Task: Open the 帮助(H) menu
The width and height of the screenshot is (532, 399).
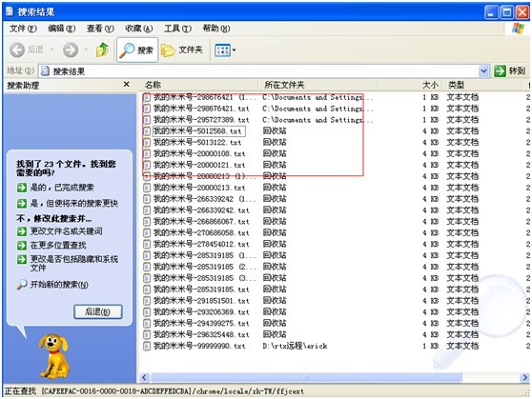Action: [x=216, y=29]
